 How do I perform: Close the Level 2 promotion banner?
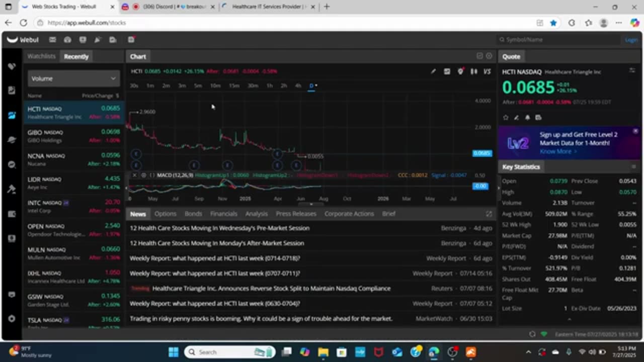pos(635,131)
